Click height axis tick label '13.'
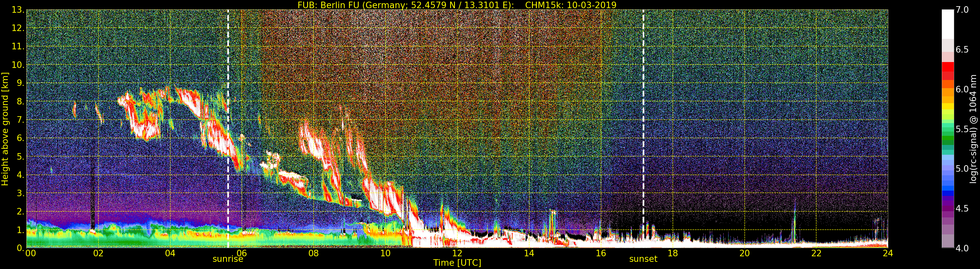 point(18,10)
